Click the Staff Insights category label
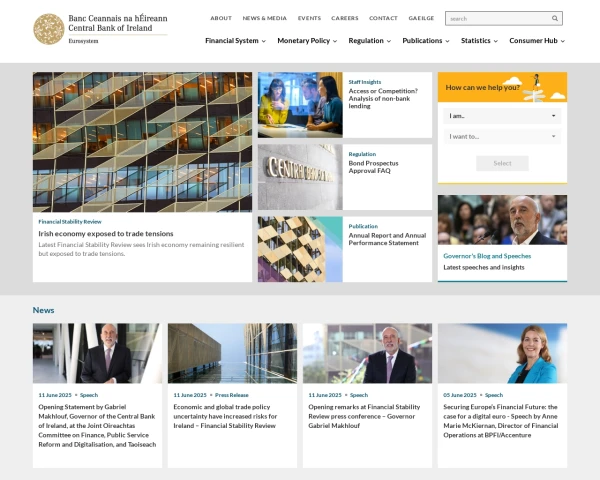 365,82
